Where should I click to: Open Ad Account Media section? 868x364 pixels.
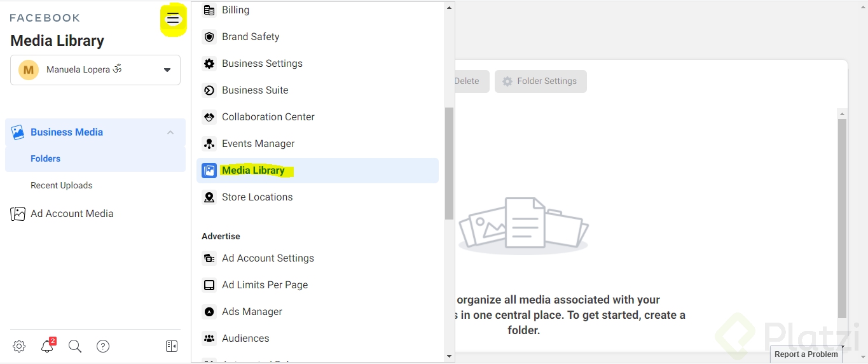pos(95,214)
